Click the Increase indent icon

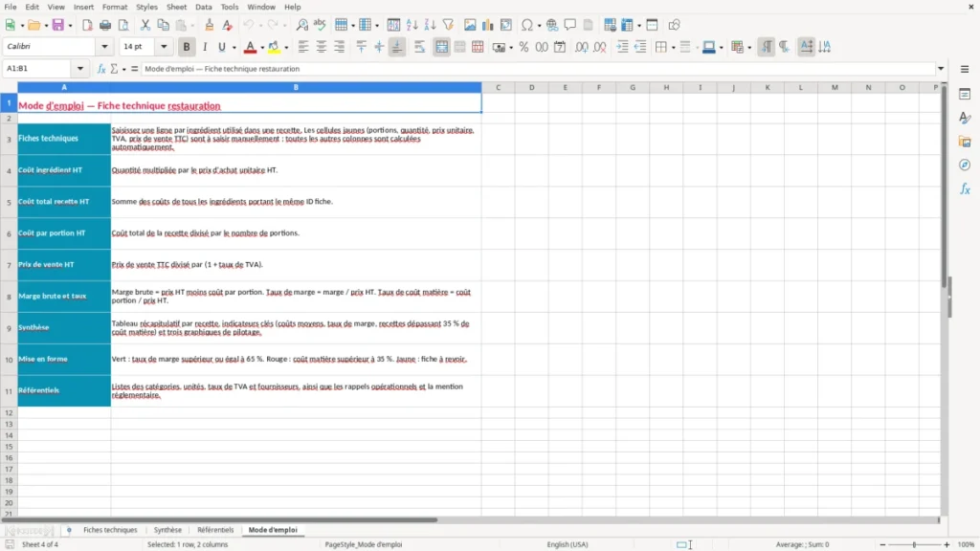622,47
